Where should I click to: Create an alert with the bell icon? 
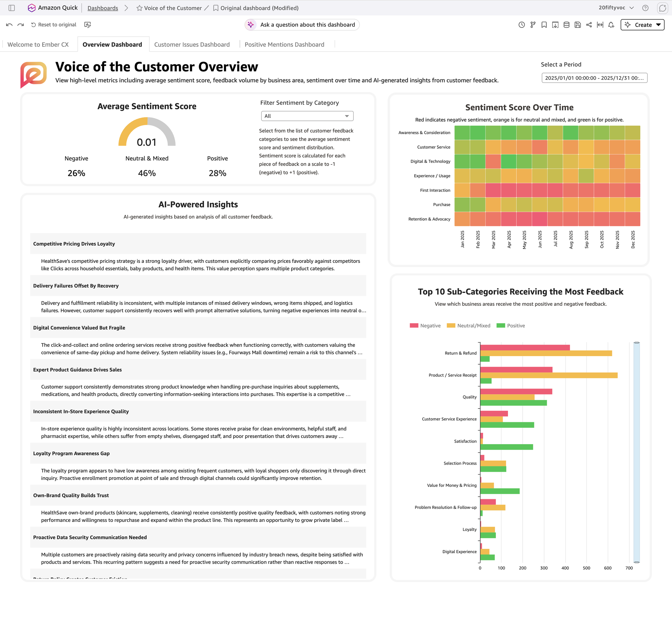coord(611,25)
